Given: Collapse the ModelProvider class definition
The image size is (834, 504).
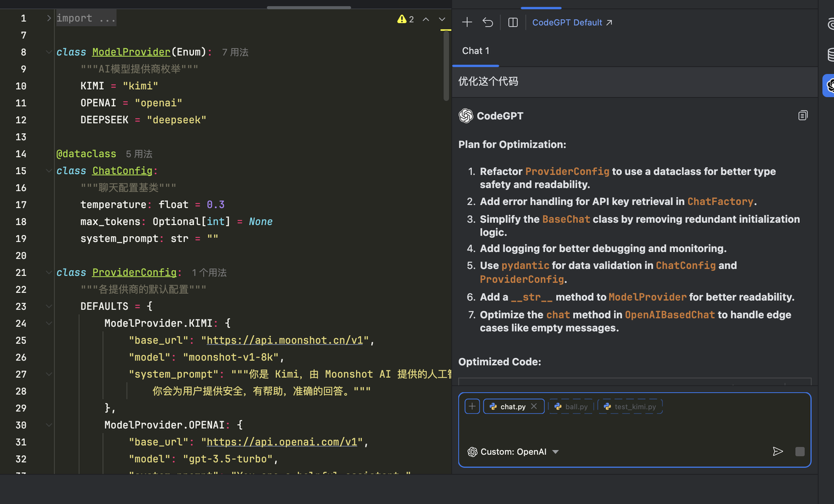Looking at the screenshot, I should coord(49,52).
